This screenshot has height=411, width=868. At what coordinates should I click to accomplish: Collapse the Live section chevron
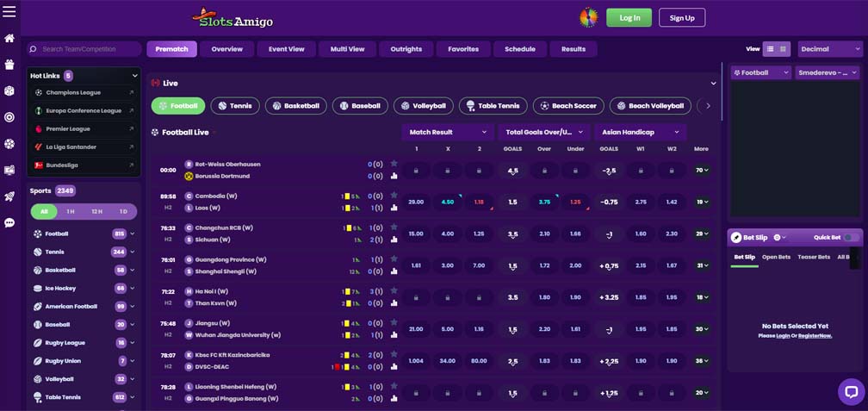pos(713,83)
